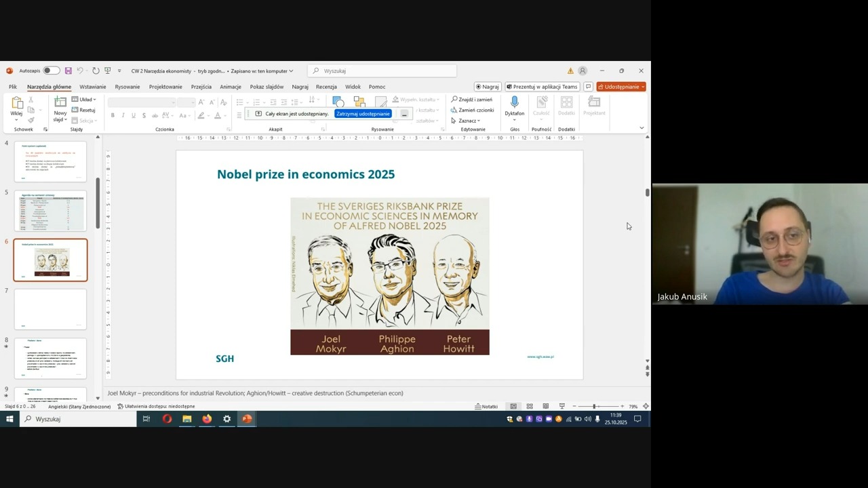868x488 pixels.
Task: Open the Wstawianie ribbon tab
Action: point(92,87)
